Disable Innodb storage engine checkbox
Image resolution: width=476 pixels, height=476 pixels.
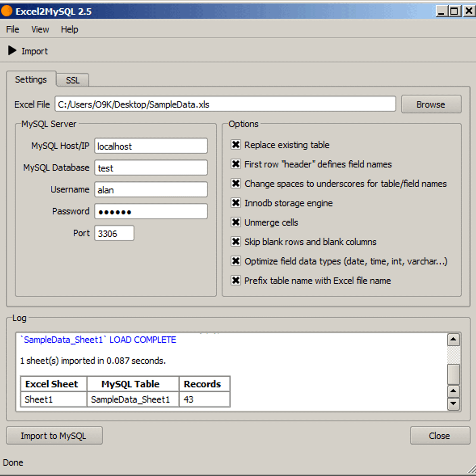[236, 203]
